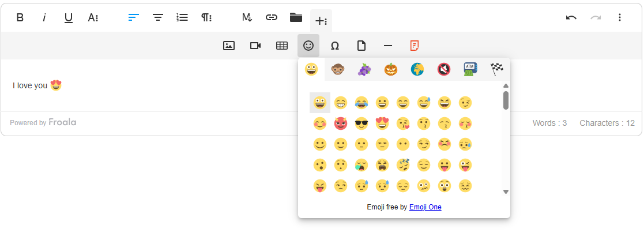Switch to the grapes food emoji tab
Viewport: 644px width, 236px height.
pyautogui.click(x=364, y=69)
